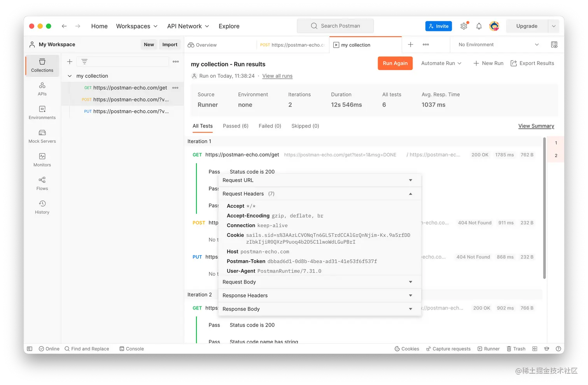Open Trash in the status bar
The height and width of the screenshot is (385, 588).
(x=516, y=349)
